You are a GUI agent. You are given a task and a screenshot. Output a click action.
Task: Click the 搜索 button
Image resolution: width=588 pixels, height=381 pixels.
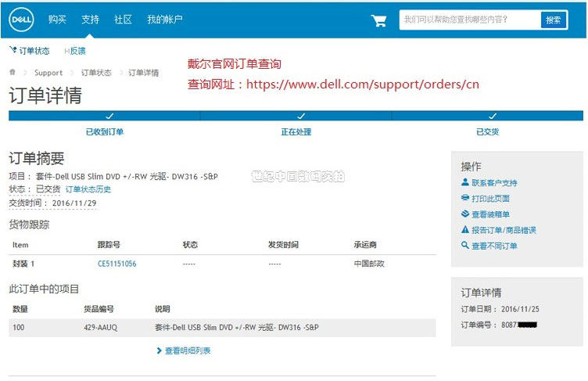(553, 20)
